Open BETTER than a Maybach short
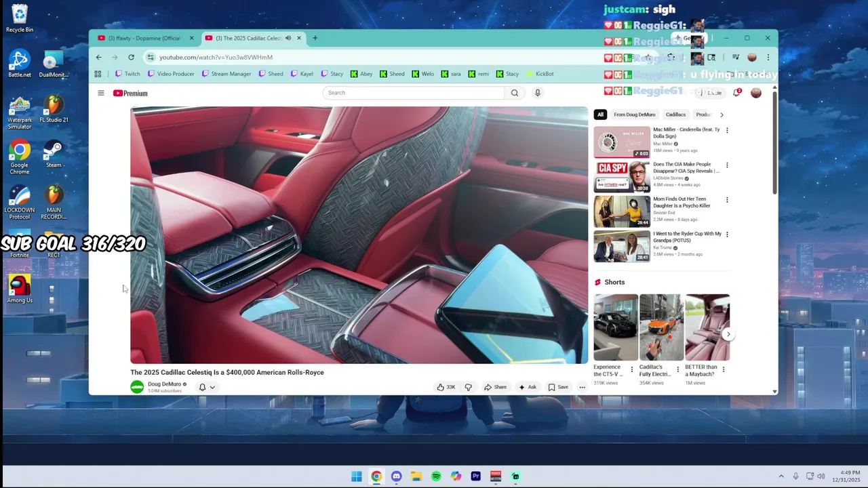Image resolution: width=868 pixels, height=488 pixels. [x=707, y=327]
